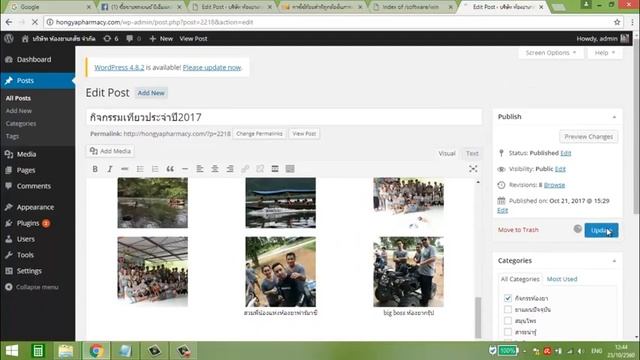Image resolution: width=640 pixels, height=360 pixels.
Task: Switch editor to Visual tab
Action: click(x=447, y=153)
